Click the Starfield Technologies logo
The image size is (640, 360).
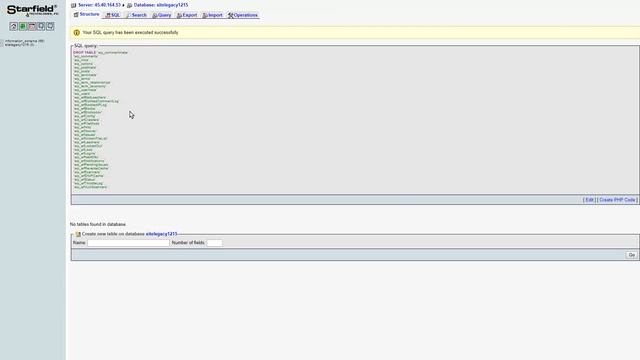[x=32, y=10]
